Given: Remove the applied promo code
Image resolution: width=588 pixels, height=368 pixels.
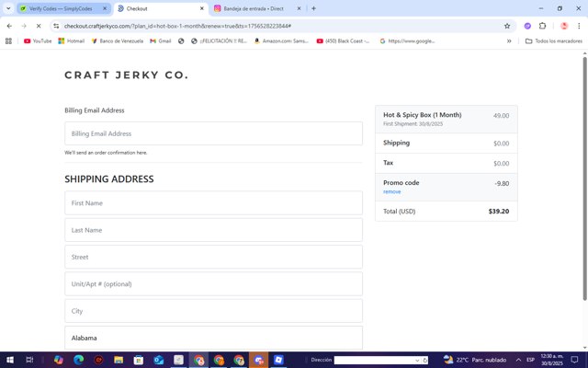Looking at the screenshot, I should [x=392, y=191].
